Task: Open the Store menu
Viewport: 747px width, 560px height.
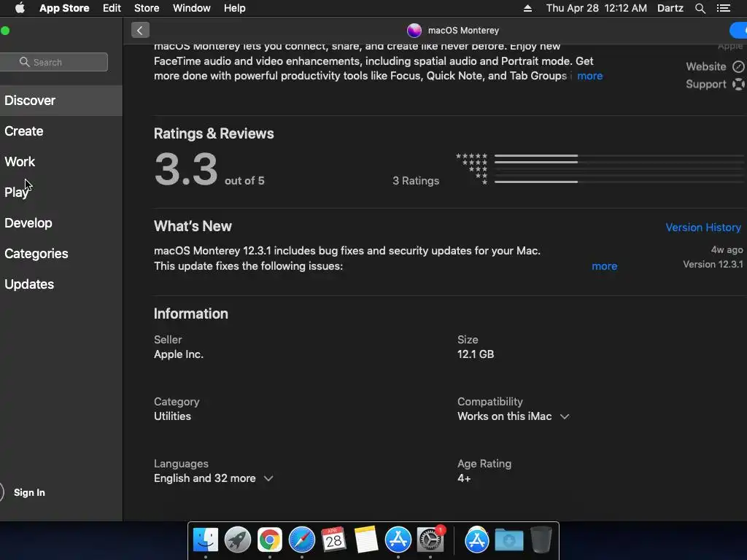Action: click(x=147, y=8)
